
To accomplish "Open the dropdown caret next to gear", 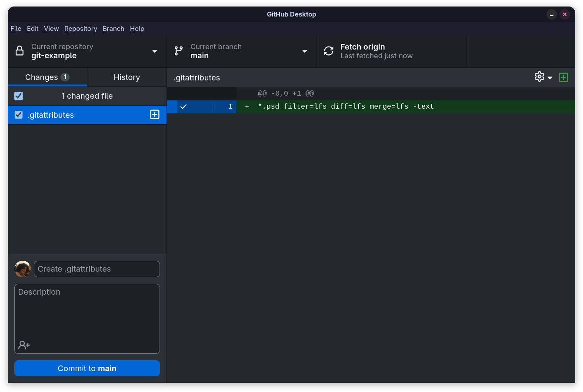I will coord(550,78).
